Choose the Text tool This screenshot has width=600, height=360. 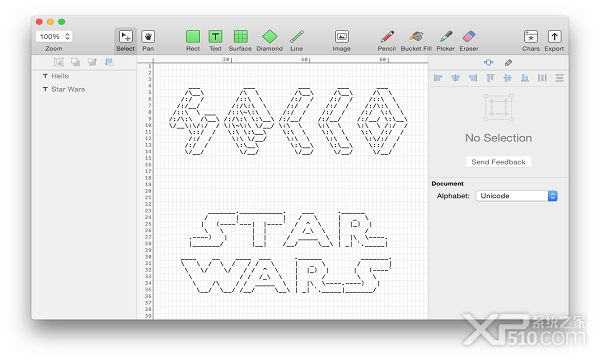(x=215, y=41)
